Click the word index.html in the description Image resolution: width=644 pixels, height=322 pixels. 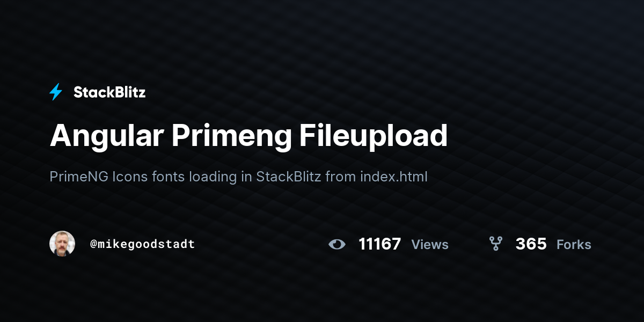click(394, 177)
